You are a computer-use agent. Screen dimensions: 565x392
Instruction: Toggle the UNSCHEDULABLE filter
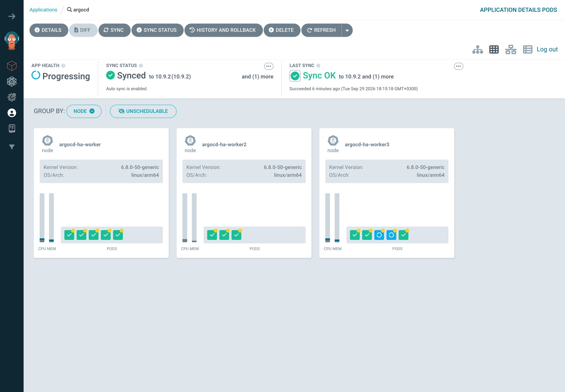pyautogui.click(x=143, y=111)
